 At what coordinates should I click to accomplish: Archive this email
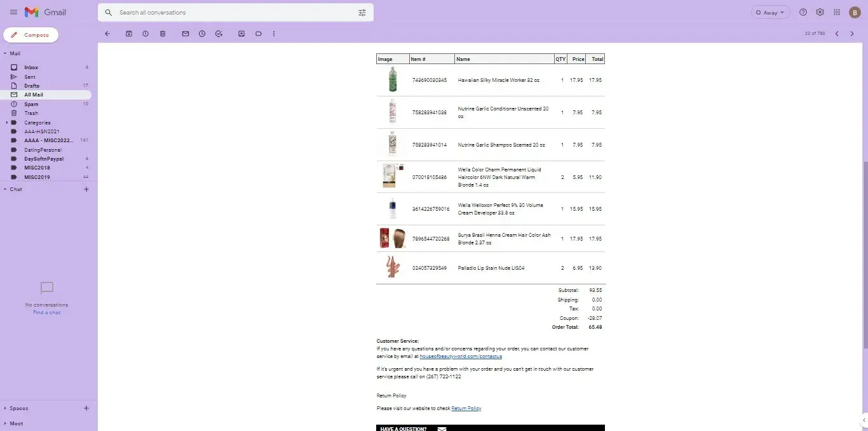coord(129,34)
